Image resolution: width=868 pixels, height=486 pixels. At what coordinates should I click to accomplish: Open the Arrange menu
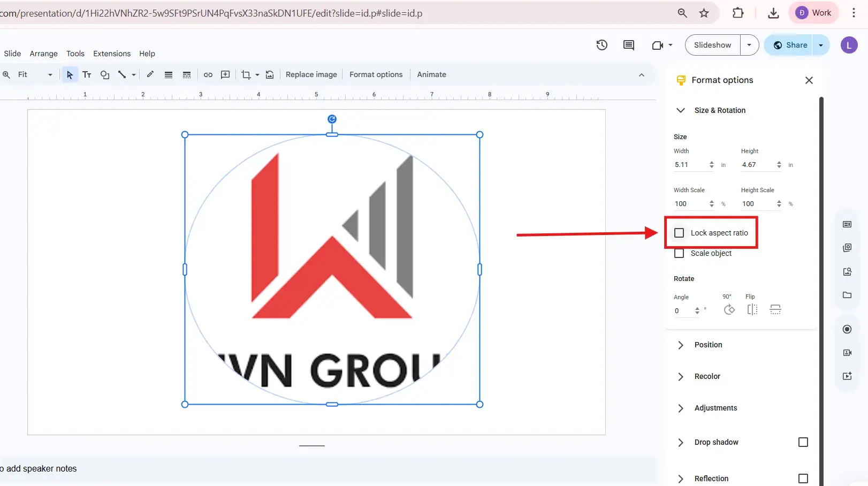click(x=43, y=54)
